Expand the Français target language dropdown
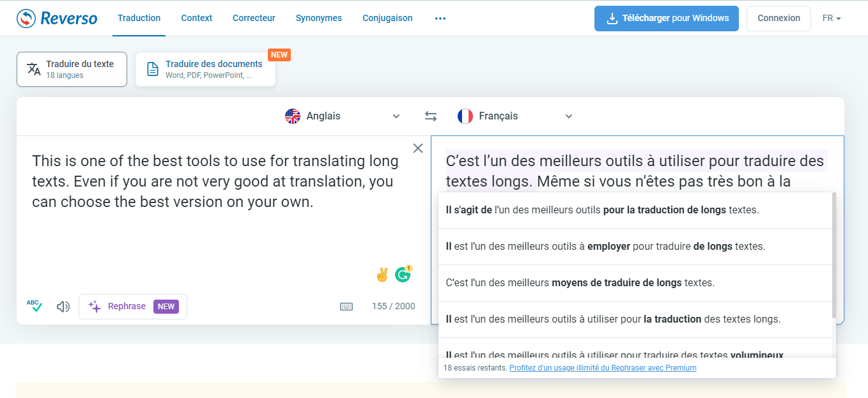The image size is (868, 398). pos(515,116)
